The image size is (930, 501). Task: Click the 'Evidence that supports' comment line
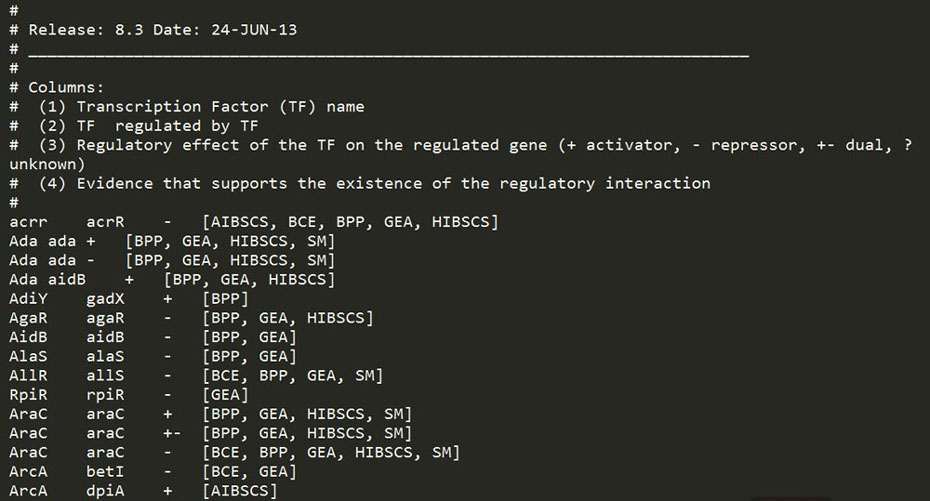pyautogui.click(x=359, y=184)
